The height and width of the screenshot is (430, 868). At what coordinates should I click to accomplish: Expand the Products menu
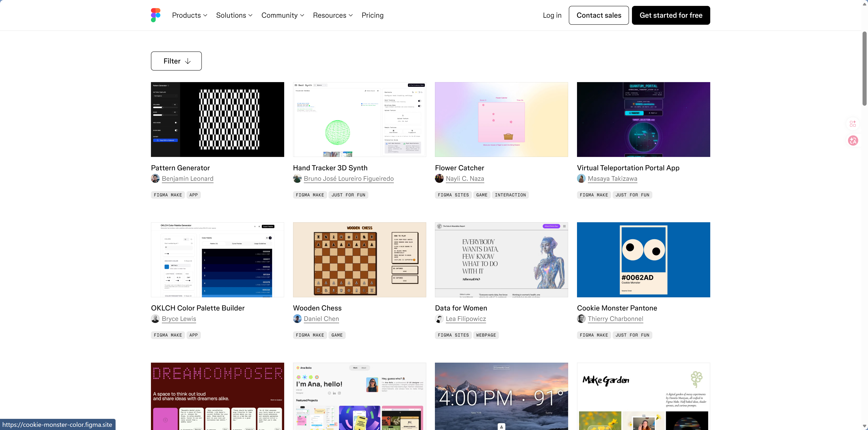tap(189, 15)
